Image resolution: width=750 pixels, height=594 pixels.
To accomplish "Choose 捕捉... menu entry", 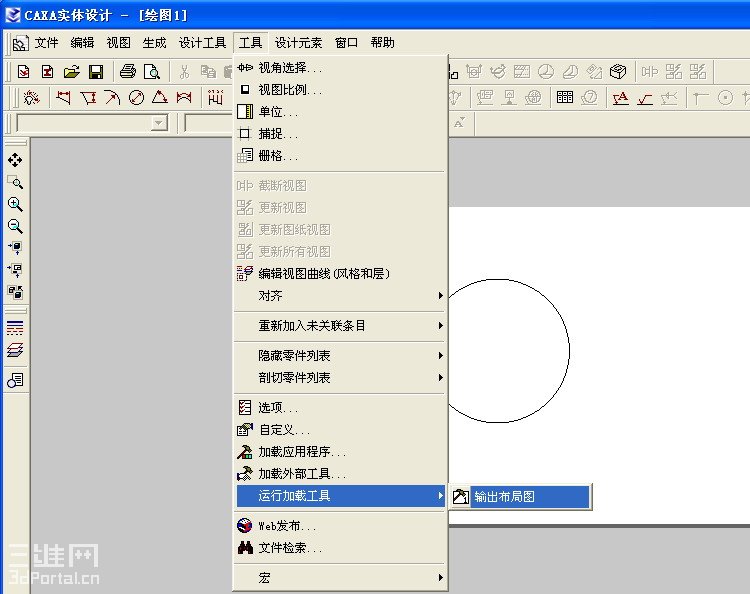I will [341, 134].
